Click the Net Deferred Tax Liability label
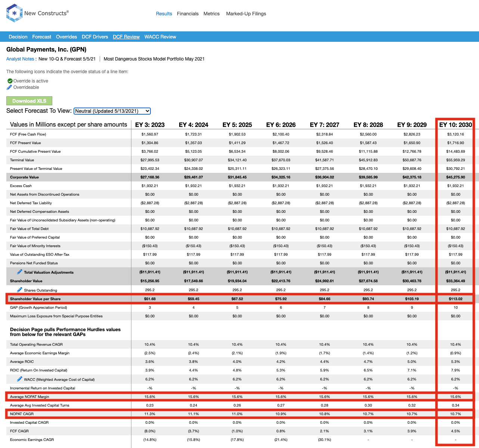This screenshot has height=448, width=479. coord(31,203)
